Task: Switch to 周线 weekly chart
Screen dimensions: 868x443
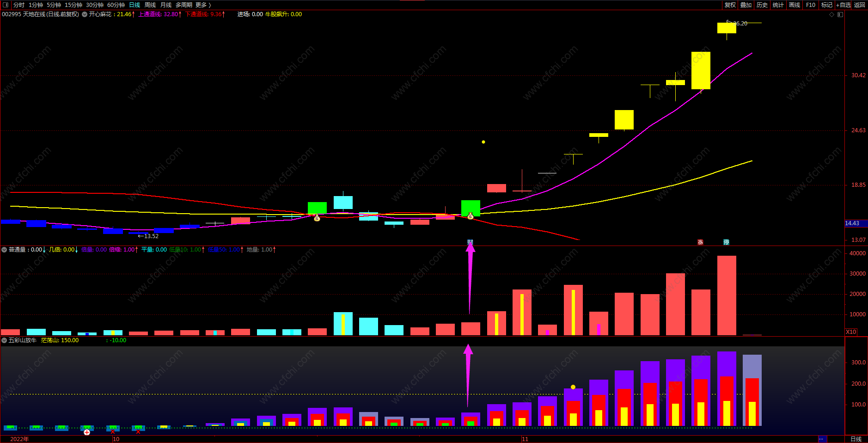Action: [x=150, y=5]
